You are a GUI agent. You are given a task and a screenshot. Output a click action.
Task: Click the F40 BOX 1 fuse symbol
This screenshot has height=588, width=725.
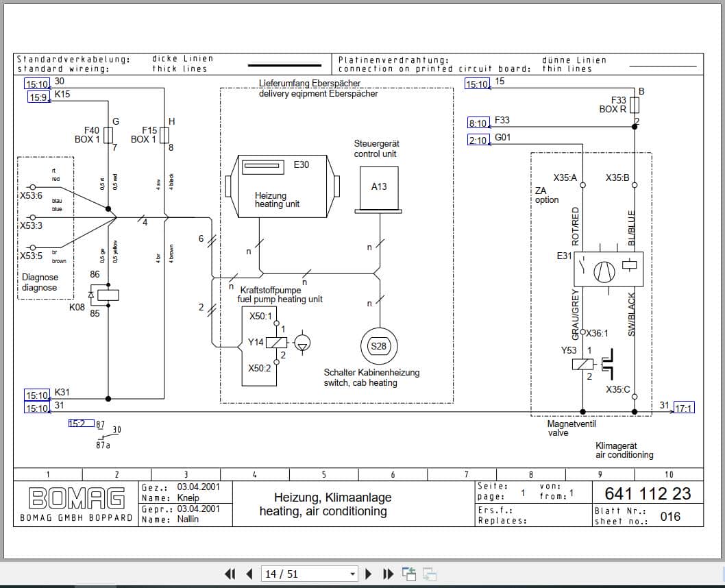pyautogui.click(x=109, y=136)
